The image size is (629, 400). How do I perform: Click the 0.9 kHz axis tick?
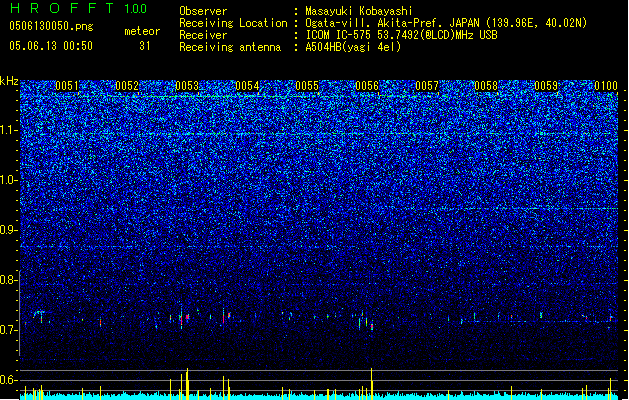click(x=9, y=230)
